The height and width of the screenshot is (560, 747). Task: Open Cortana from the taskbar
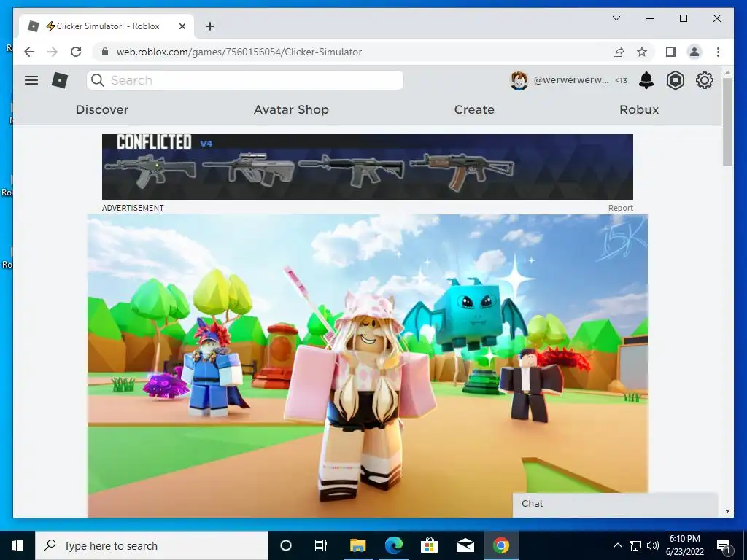[286, 545]
